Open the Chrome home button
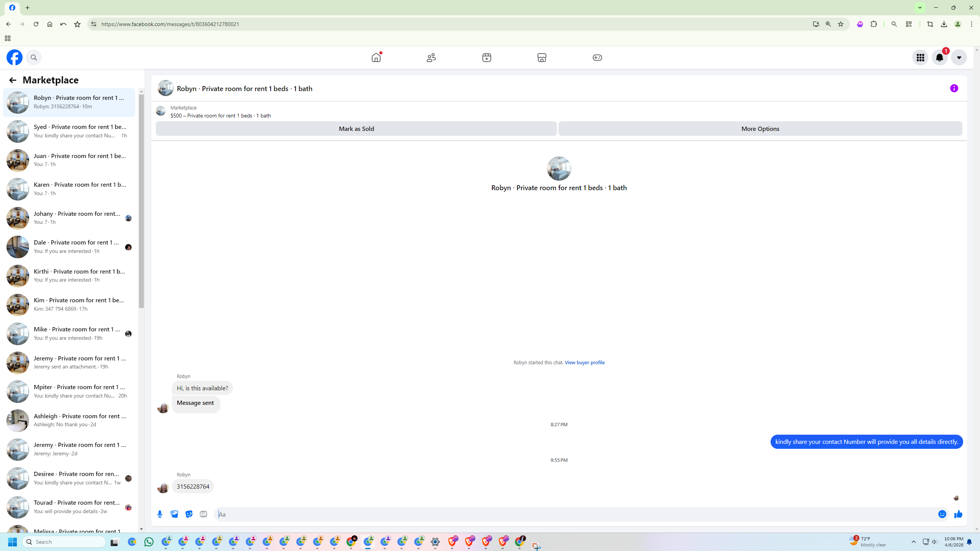 [x=50, y=24]
